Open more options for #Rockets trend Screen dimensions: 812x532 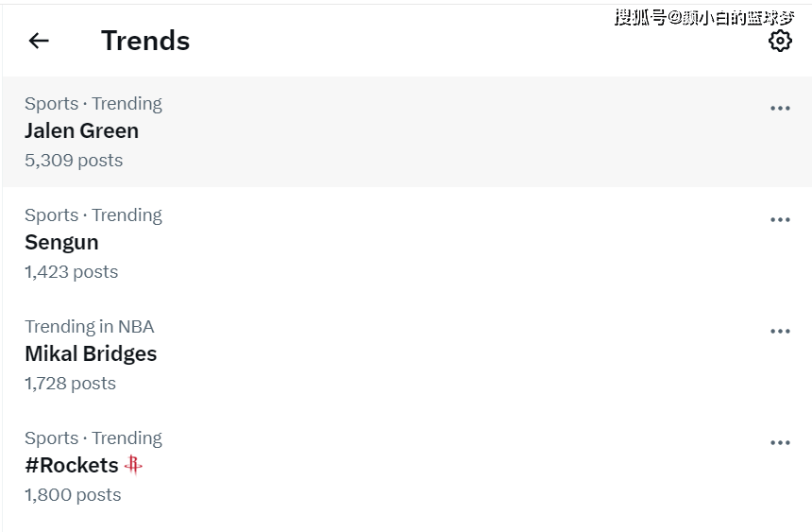780,443
